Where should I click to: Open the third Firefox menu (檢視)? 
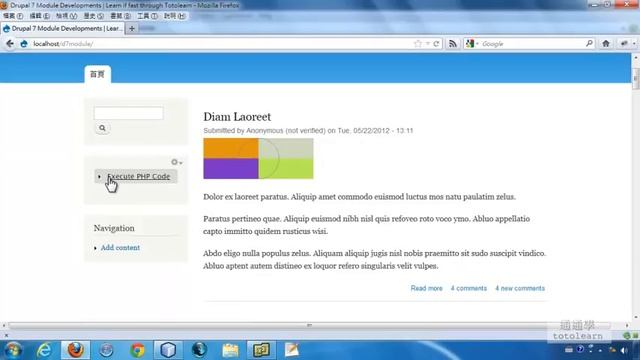(x=67, y=16)
